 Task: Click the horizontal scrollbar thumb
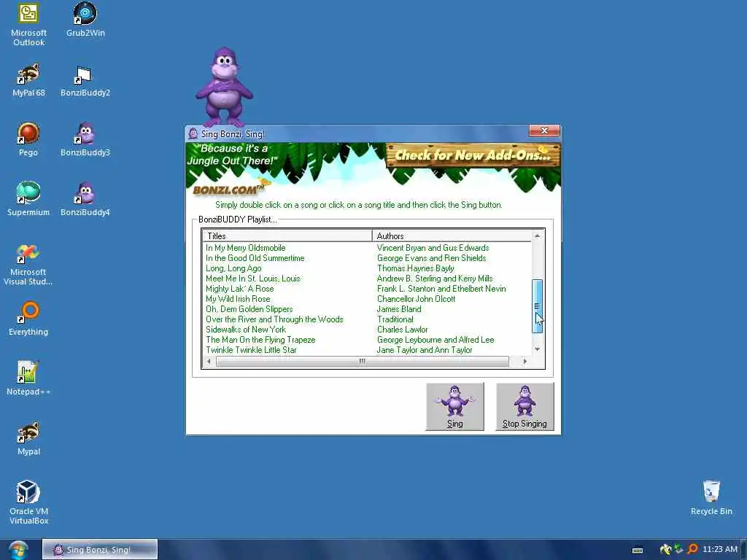click(x=363, y=362)
